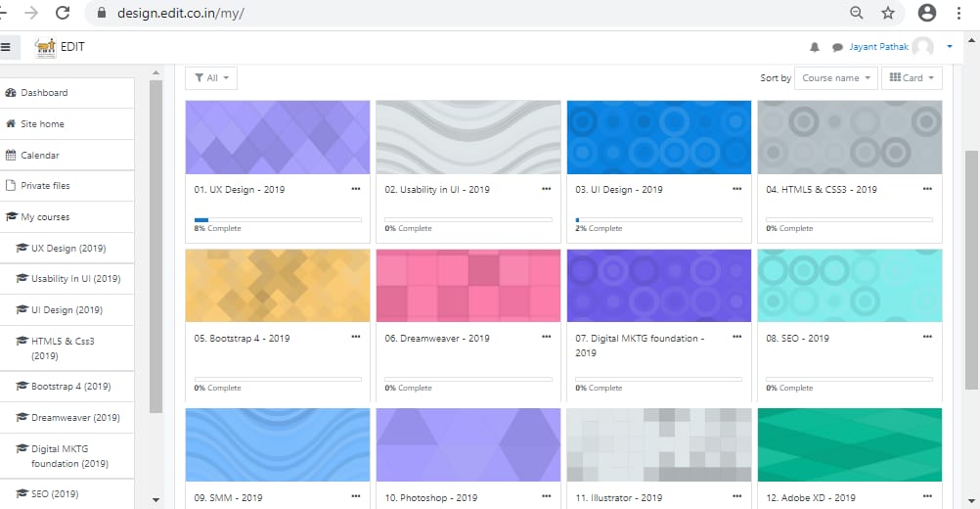This screenshot has height=509, width=980.
Task: Open the Card view dropdown
Action: coord(911,78)
